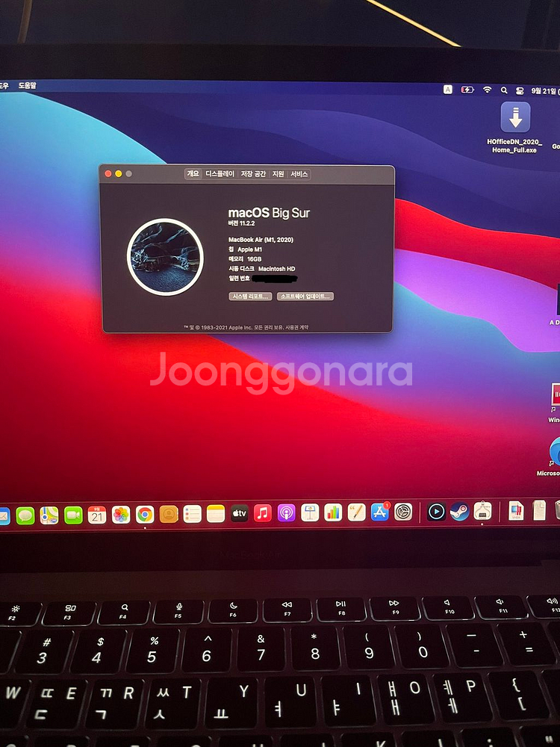Launch Podcasts from the Dock
Image resolution: width=560 pixels, height=747 pixels.
coord(286,513)
